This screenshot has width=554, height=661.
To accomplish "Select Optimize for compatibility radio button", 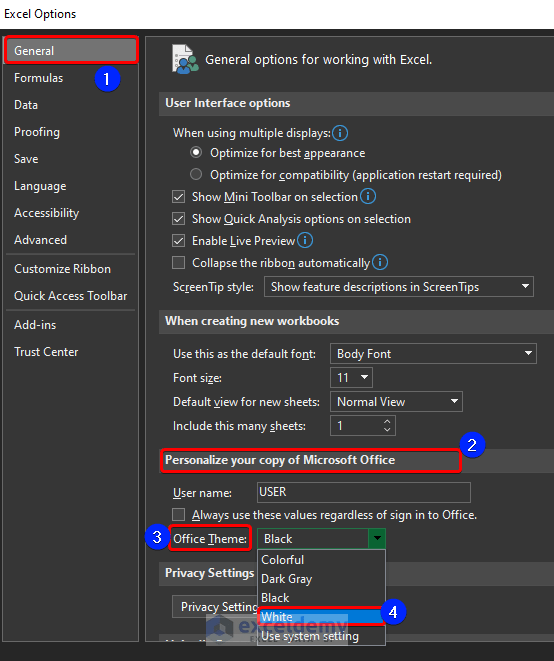I will click(196, 174).
